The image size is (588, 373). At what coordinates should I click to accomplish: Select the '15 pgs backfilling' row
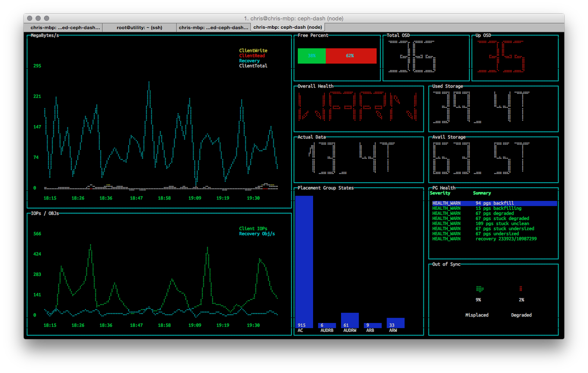pos(494,208)
